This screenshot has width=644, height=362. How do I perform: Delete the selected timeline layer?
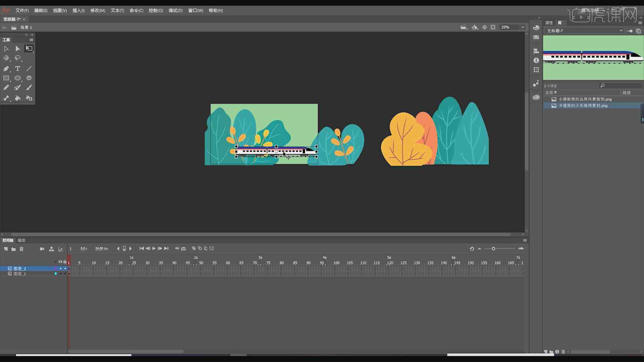[21, 249]
